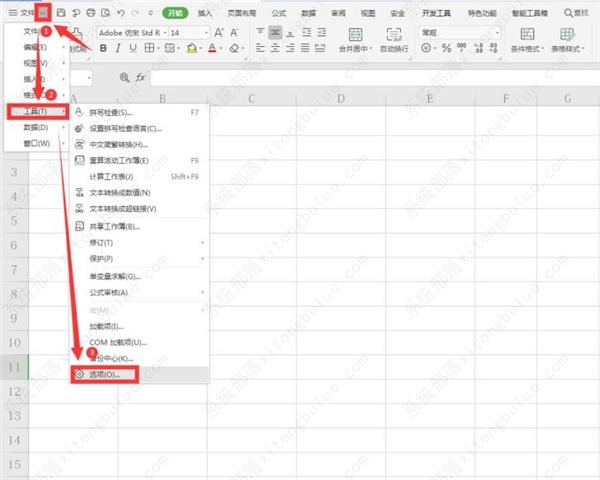Viewport: 600px width, 480px height.
Task: Click the zoom magnifier beside formula bar
Action: click(124, 77)
